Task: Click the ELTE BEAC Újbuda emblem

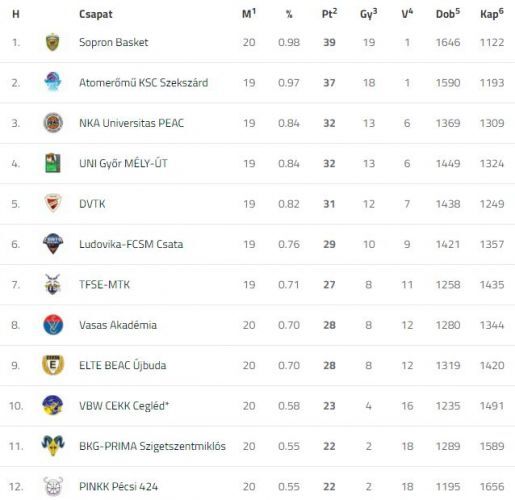Action: (x=53, y=365)
